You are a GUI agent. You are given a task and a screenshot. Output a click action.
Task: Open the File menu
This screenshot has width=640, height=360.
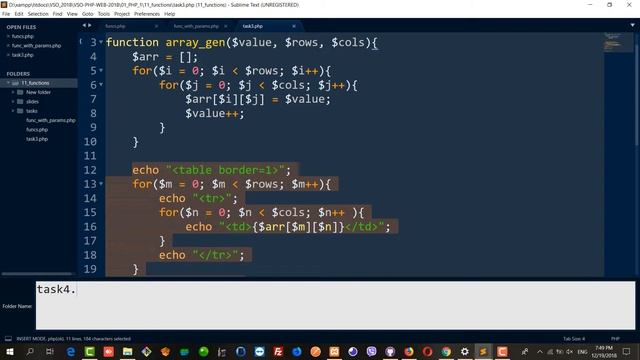pos(6,14)
